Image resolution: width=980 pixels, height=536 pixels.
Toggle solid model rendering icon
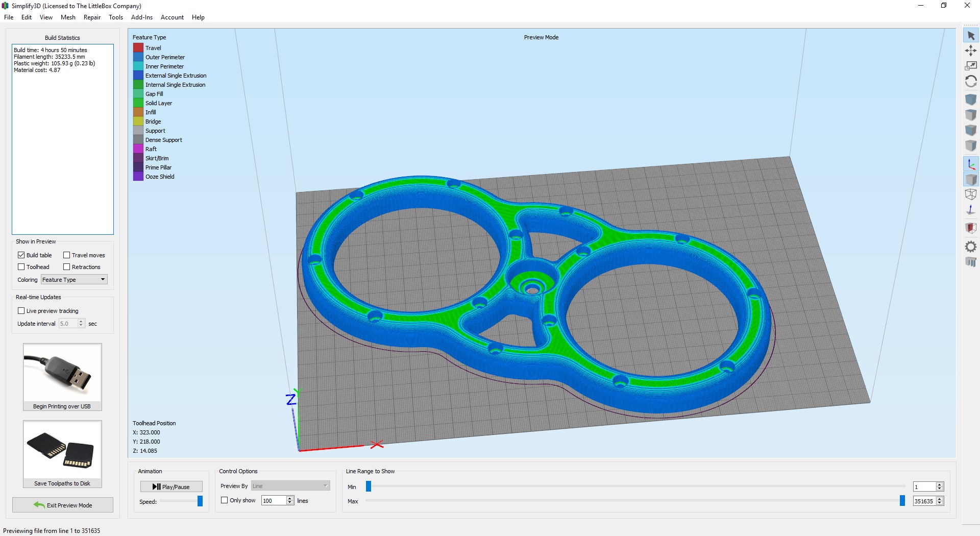[971, 179]
